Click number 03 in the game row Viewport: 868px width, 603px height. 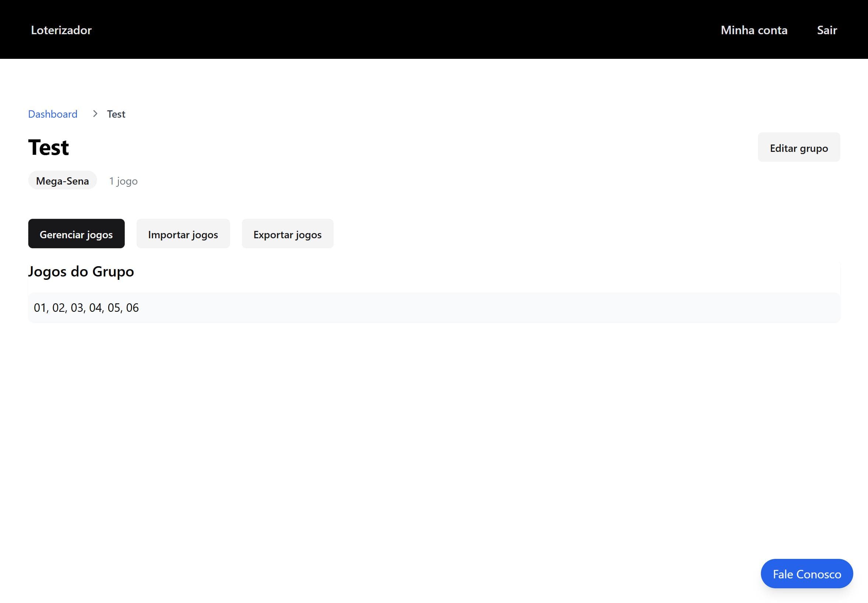tap(77, 307)
